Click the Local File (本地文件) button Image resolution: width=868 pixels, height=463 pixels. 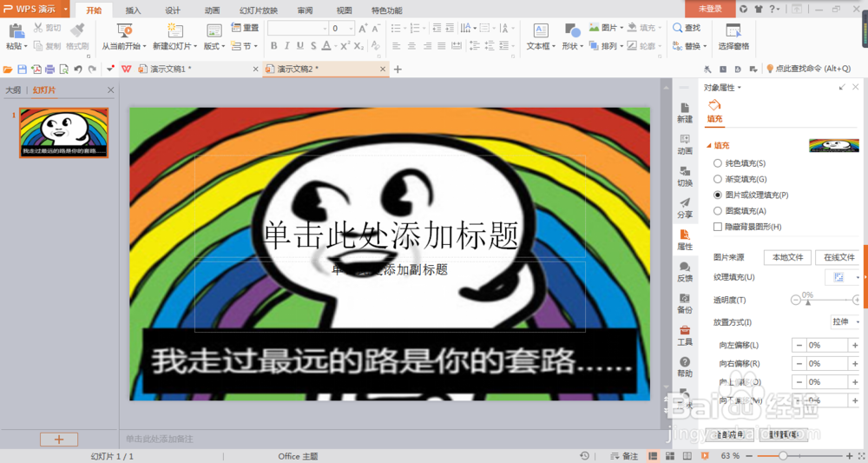tap(787, 257)
